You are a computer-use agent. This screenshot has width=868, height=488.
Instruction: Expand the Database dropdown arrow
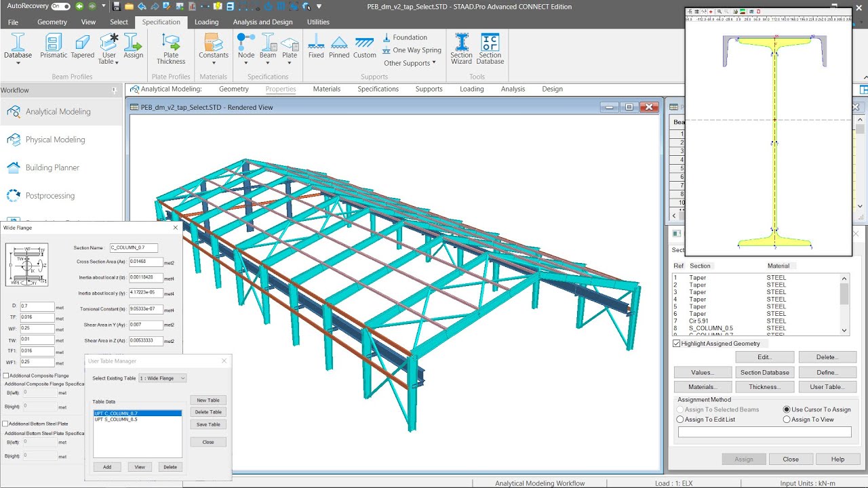click(x=18, y=63)
